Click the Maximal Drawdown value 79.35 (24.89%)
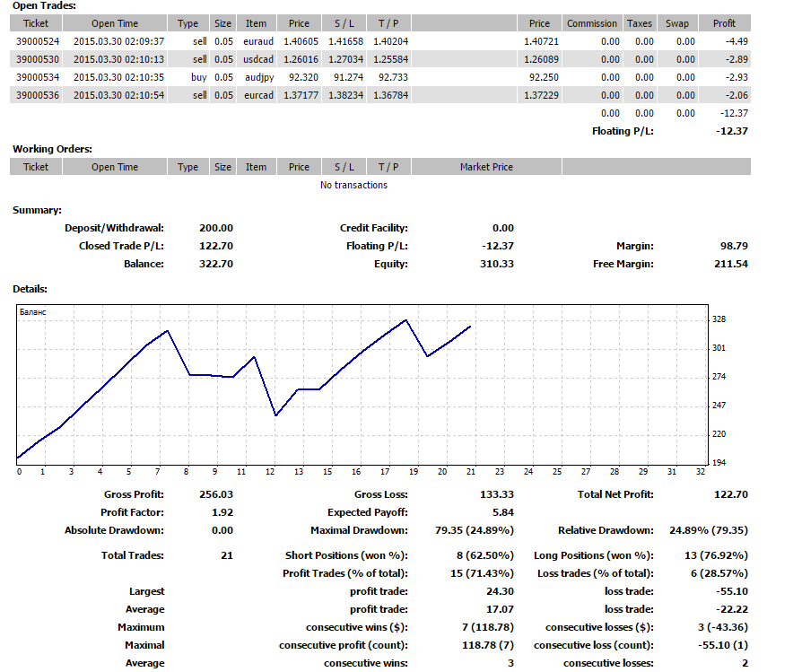Viewport: 802px width, 672px height. point(475,530)
